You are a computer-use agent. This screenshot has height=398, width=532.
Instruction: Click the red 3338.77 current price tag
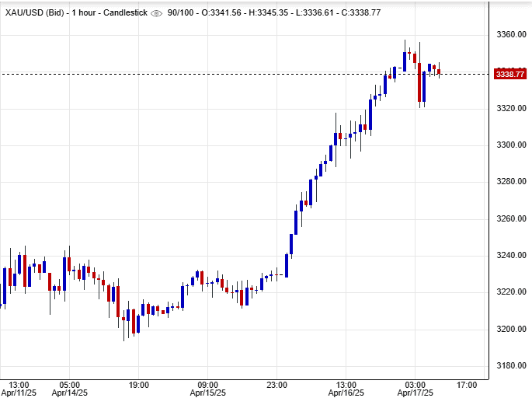pyautogui.click(x=509, y=74)
